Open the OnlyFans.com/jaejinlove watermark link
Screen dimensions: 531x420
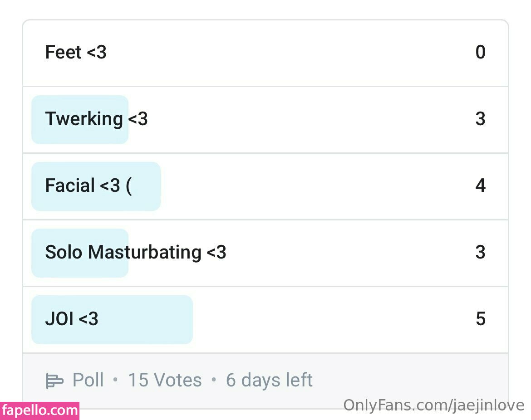(x=433, y=405)
